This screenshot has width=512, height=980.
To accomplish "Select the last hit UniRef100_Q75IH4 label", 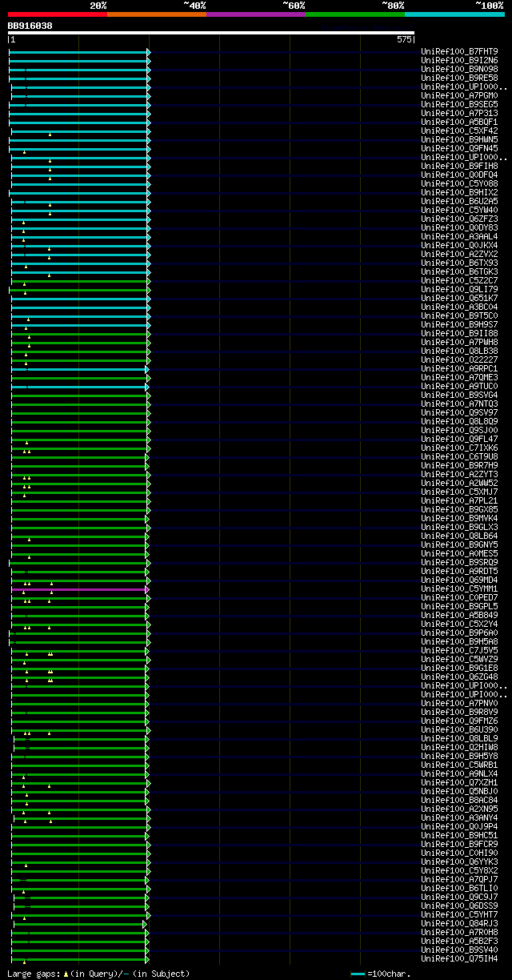I will [459, 959].
